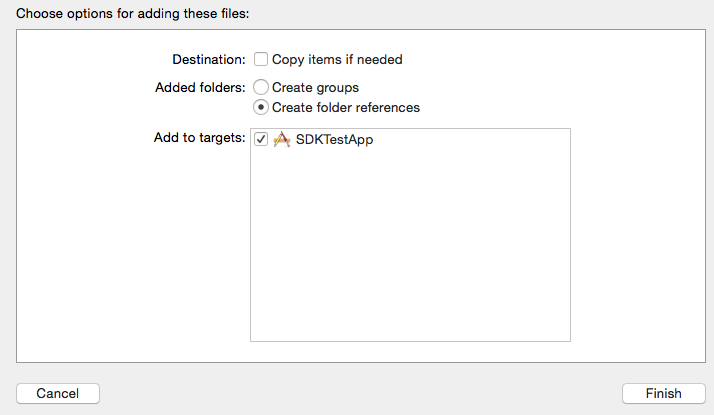Enable the Copy items if needed checkbox
The image size is (714, 415).
click(260, 59)
